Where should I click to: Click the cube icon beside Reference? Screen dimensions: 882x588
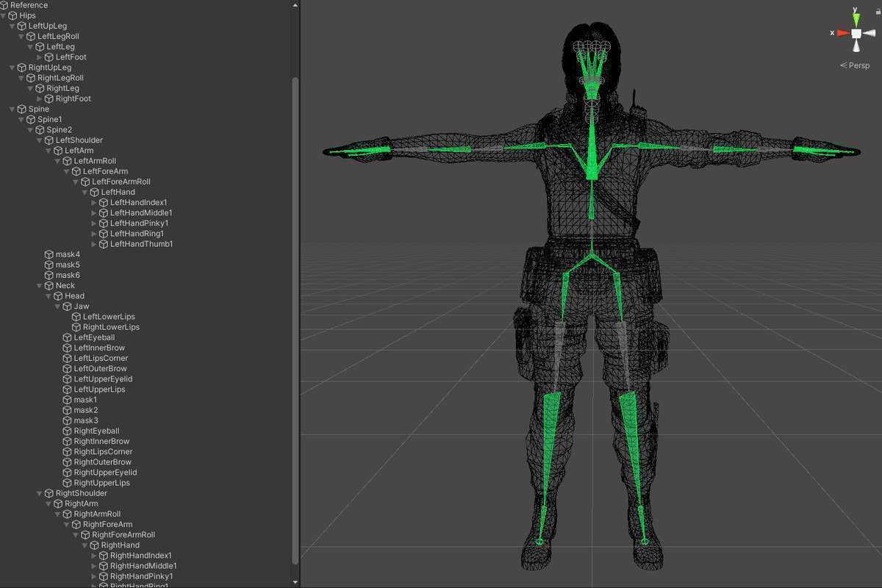[x=4, y=5]
